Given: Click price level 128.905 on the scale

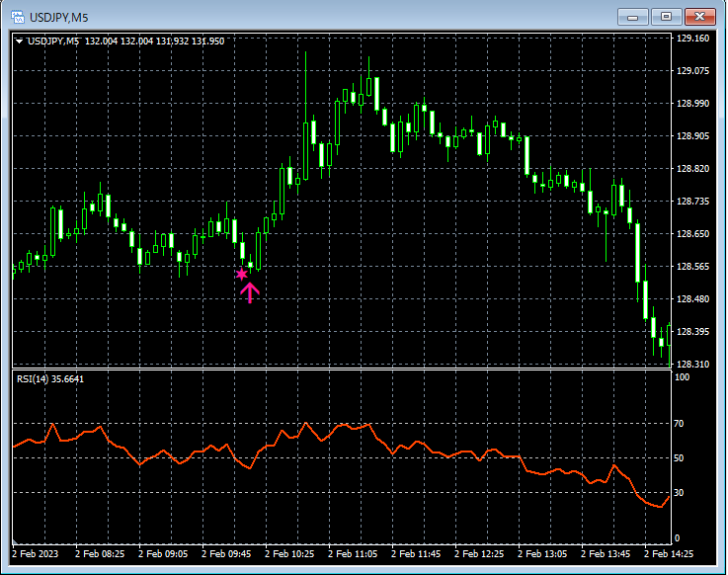Looking at the screenshot, I should click(x=692, y=135).
